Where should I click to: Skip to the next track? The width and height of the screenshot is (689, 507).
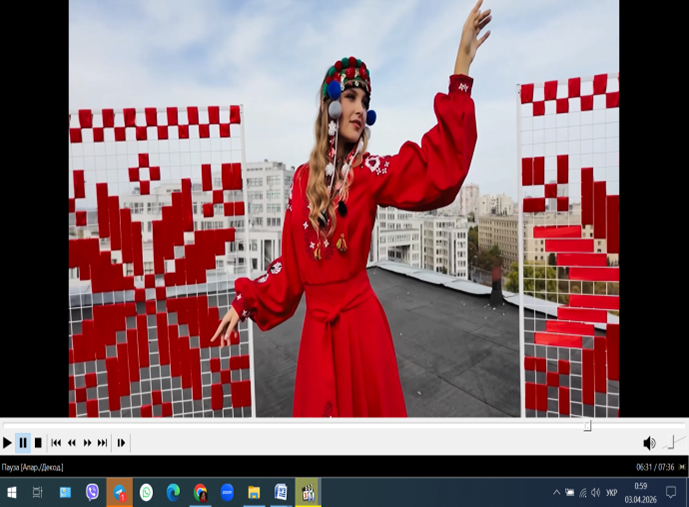(x=102, y=443)
